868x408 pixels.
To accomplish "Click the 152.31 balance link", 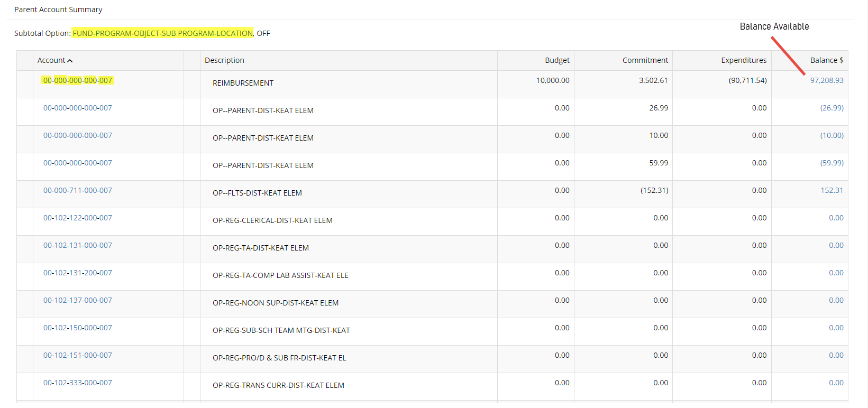I will (x=832, y=190).
